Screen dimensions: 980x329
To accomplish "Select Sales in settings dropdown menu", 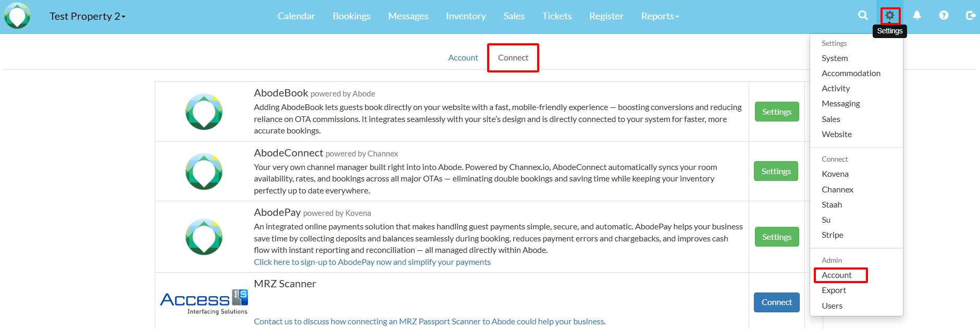I will [x=831, y=119].
